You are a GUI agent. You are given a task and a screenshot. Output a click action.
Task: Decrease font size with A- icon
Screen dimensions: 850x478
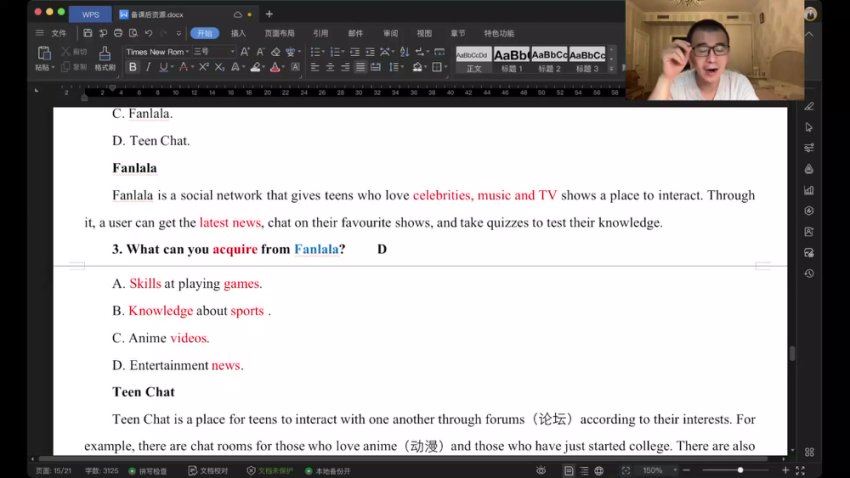[261, 51]
